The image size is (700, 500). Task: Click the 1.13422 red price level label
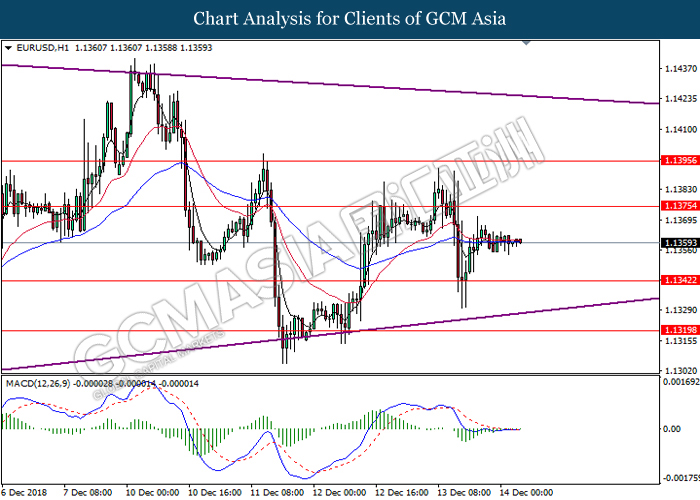pyautogui.click(x=680, y=280)
